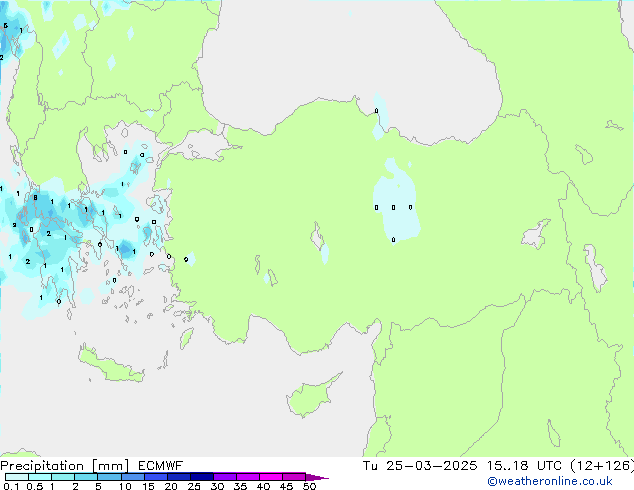Click the legend swatch between 5 and 10

pos(109,477)
